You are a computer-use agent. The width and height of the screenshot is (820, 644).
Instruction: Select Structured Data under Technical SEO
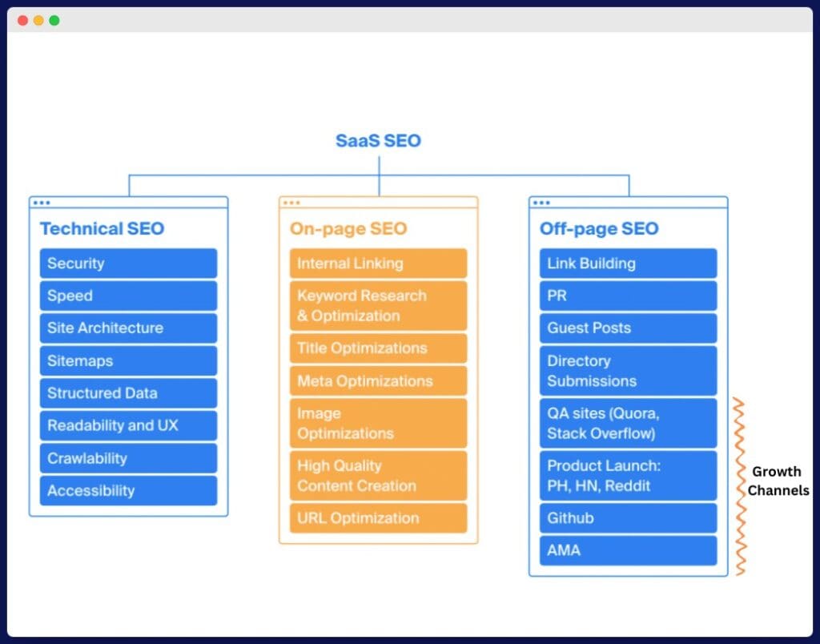click(x=127, y=392)
